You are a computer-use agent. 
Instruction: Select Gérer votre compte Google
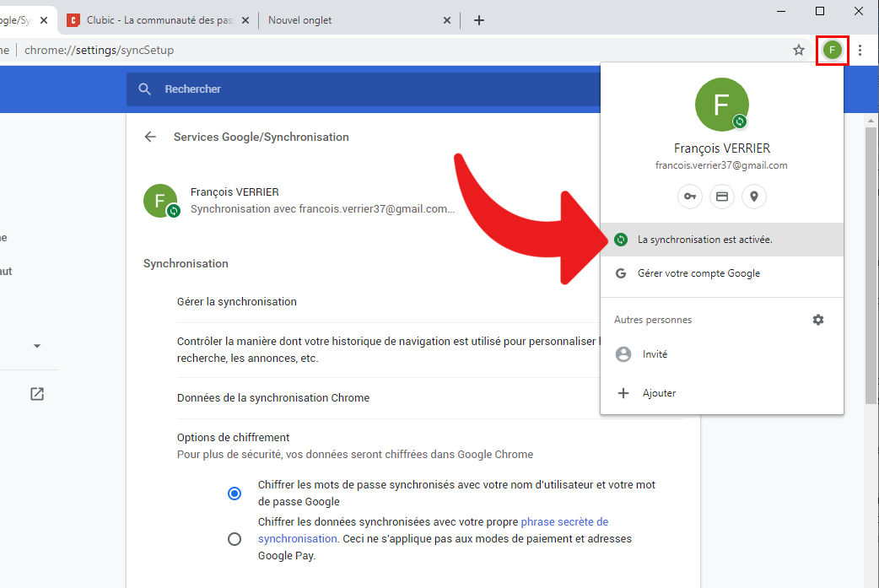pyautogui.click(x=721, y=273)
